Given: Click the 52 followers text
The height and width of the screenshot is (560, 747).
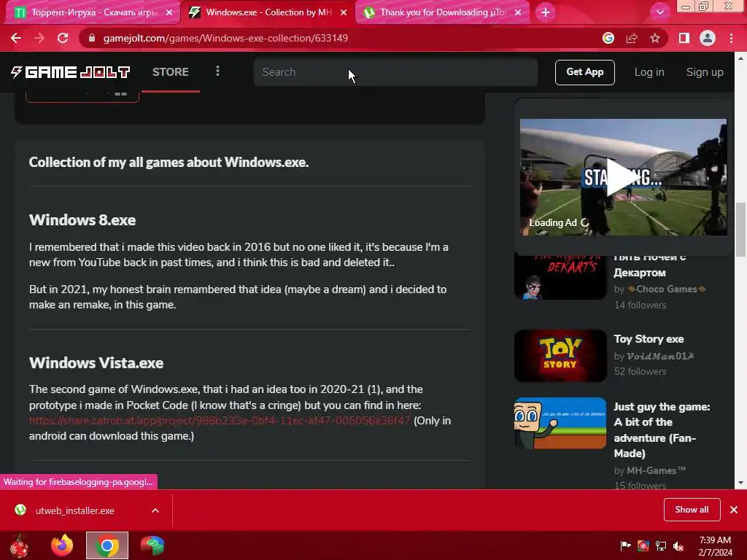Looking at the screenshot, I should 640,371.
